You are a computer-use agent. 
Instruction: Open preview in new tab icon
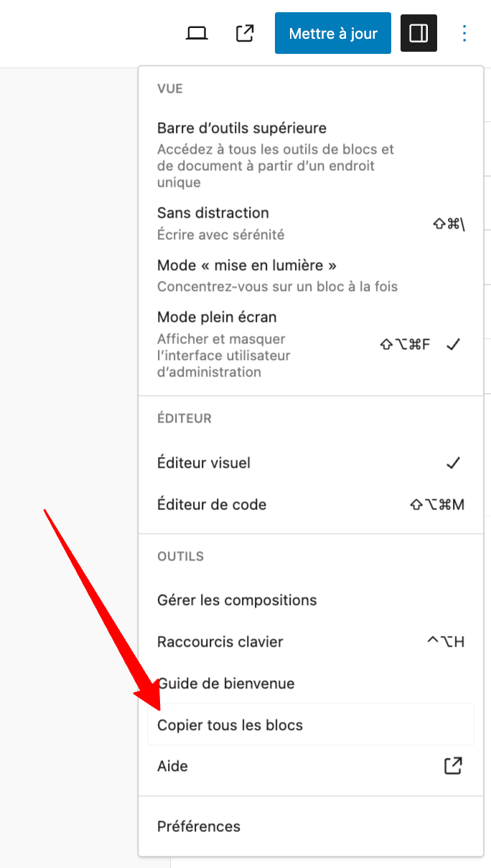coord(244,32)
